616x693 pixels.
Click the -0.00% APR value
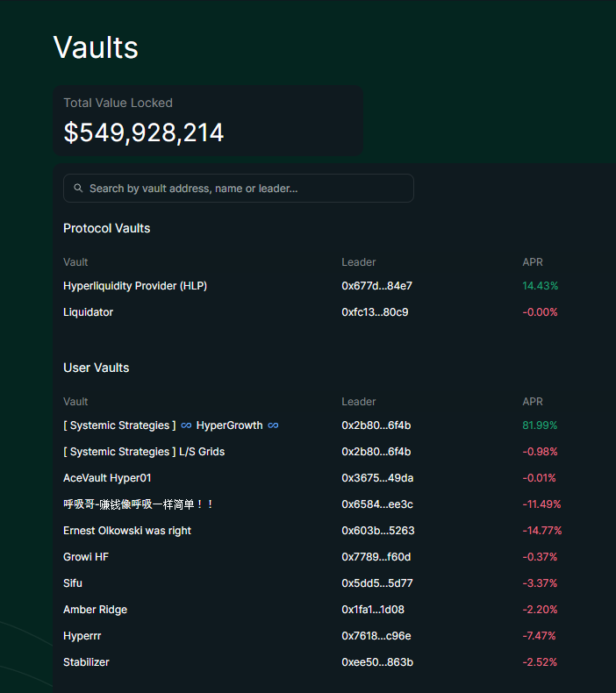coord(540,312)
